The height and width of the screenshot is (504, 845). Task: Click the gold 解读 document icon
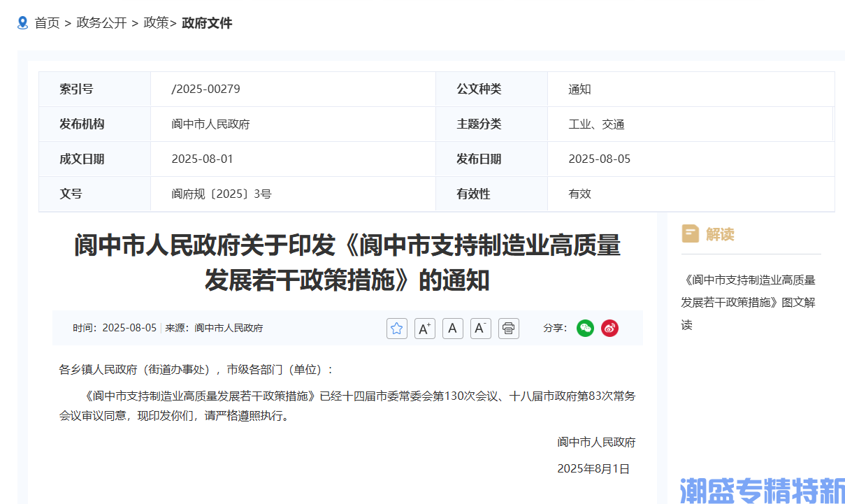click(x=689, y=233)
